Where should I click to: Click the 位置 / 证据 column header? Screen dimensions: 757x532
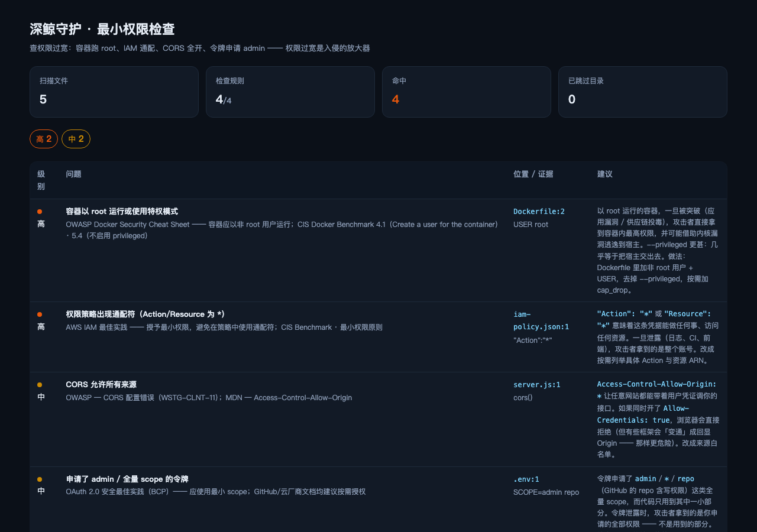tap(533, 174)
